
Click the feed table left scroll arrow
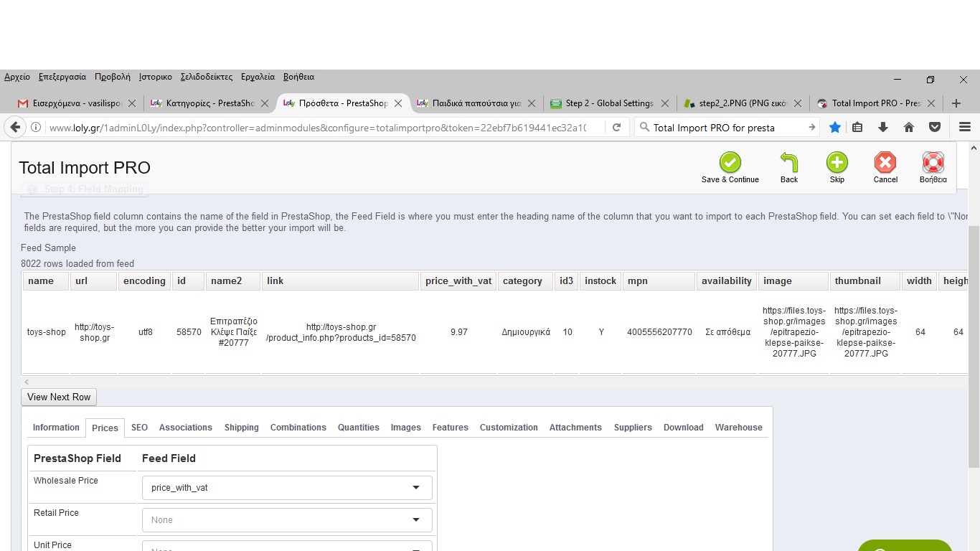point(27,382)
